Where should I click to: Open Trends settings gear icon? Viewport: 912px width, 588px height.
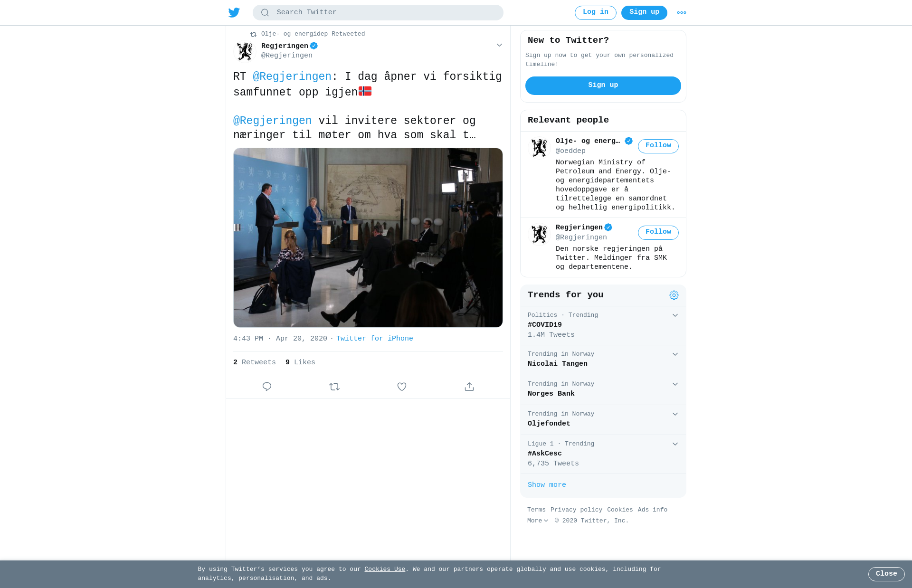[x=674, y=295]
